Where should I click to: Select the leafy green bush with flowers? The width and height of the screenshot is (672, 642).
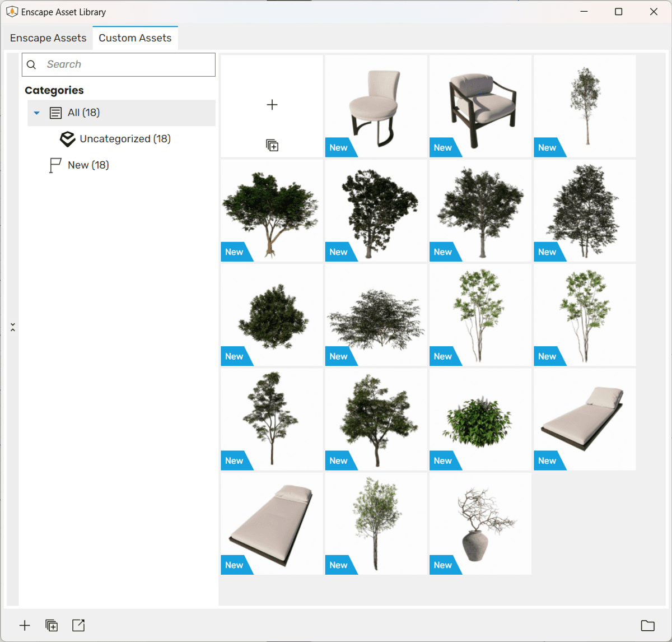click(x=480, y=419)
